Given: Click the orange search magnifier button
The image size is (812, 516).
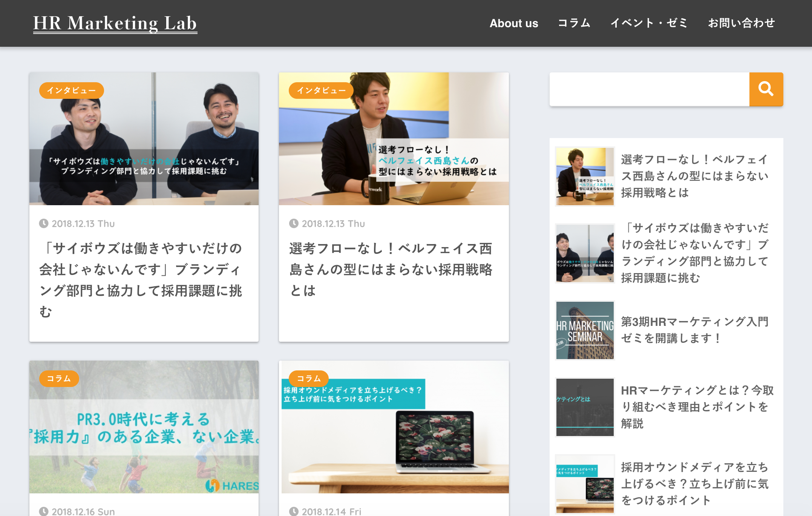Looking at the screenshot, I should point(766,89).
